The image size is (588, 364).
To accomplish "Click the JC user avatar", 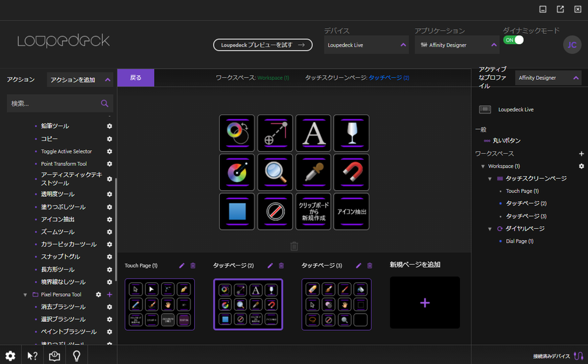I will [x=572, y=45].
